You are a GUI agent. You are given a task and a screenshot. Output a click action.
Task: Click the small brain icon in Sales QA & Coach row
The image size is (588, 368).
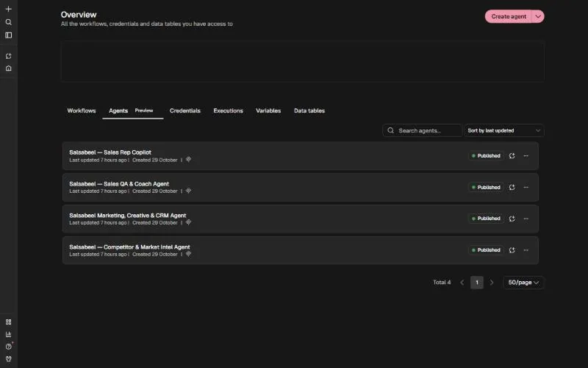point(189,191)
